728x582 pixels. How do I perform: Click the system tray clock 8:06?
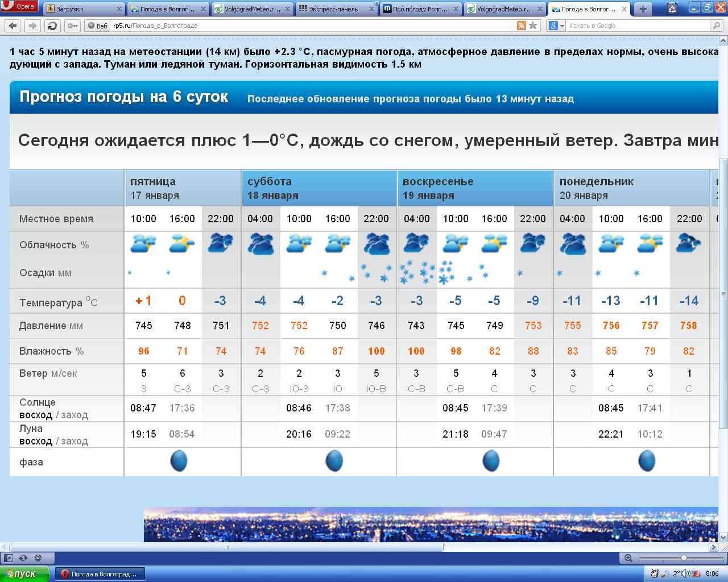coord(712,573)
